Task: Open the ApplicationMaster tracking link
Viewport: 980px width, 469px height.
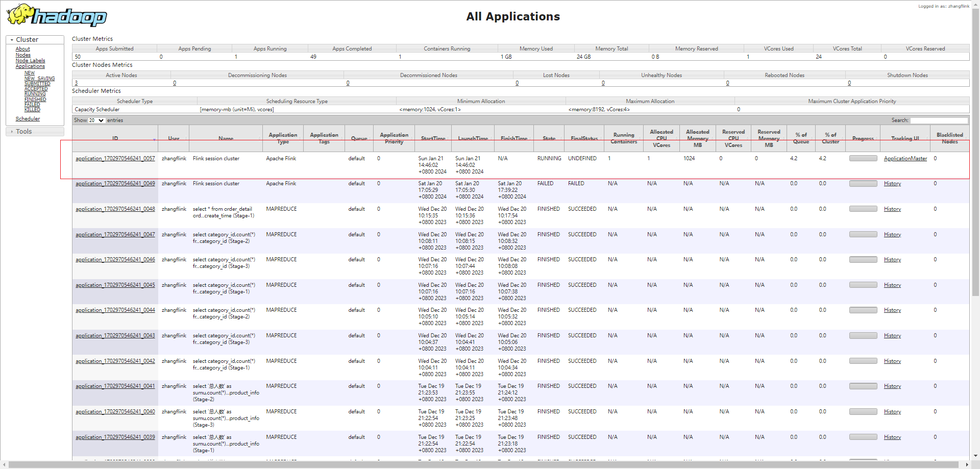Action: pos(905,159)
